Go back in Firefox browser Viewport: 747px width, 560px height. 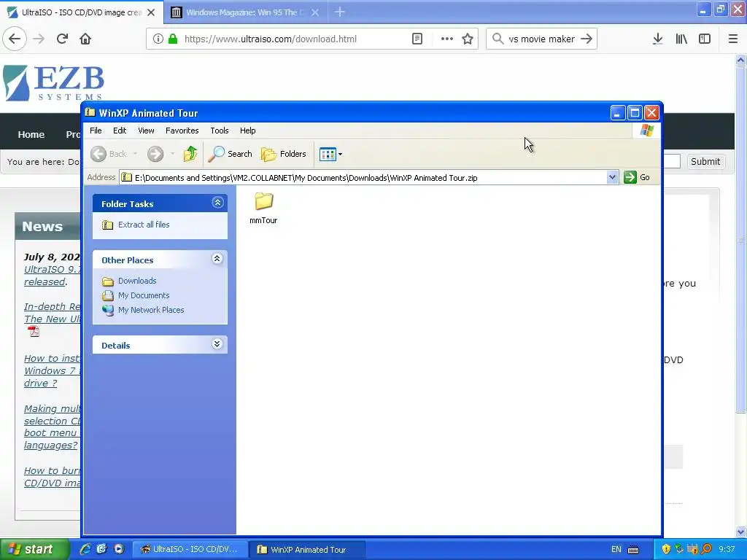click(x=15, y=39)
